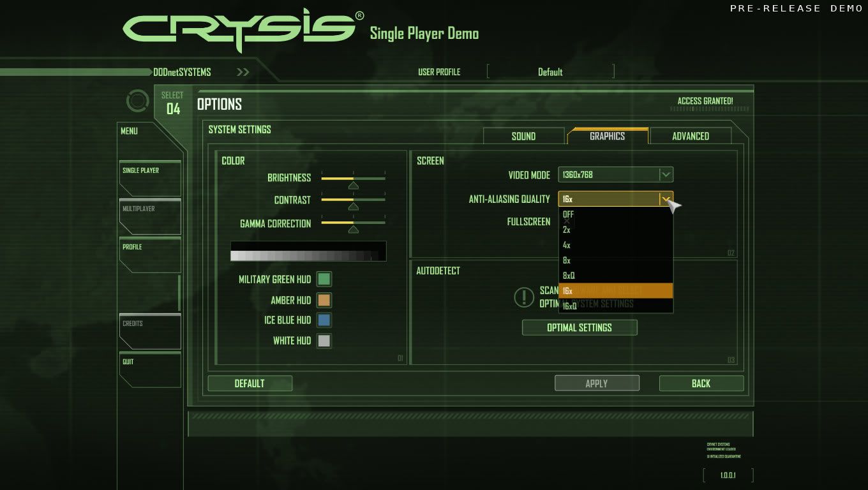Click the PRE-RELEASE DEMO text
This screenshot has height=490, width=868.
coord(796,8)
